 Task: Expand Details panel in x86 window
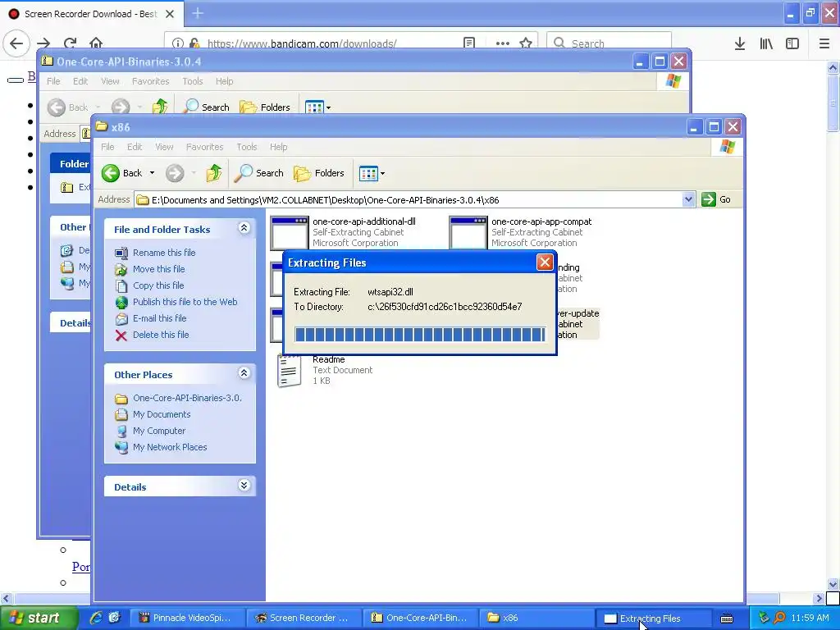pyautogui.click(x=244, y=486)
